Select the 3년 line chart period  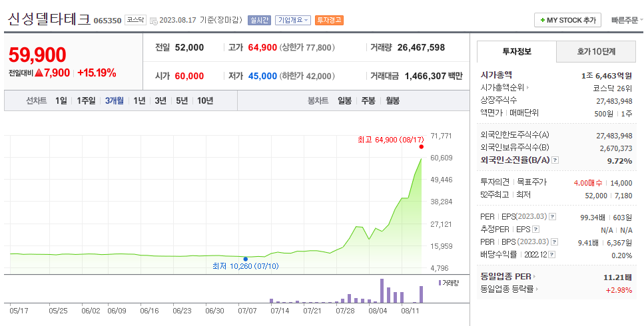pyautogui.click(x=161, y=101)
